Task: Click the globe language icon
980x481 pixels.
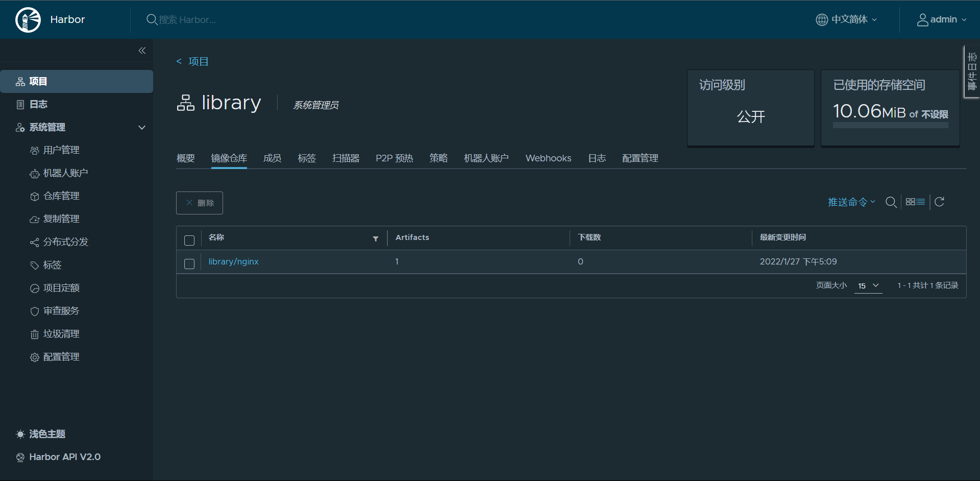Action: (x=822, y=19)
